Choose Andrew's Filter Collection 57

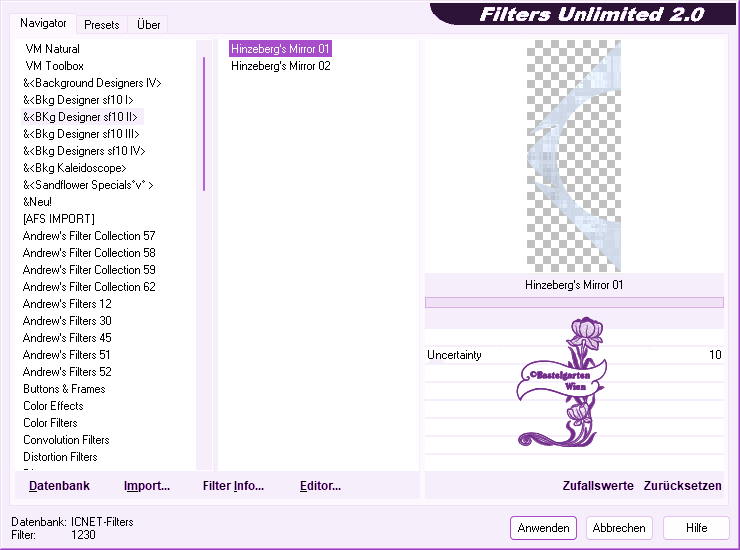89,236
